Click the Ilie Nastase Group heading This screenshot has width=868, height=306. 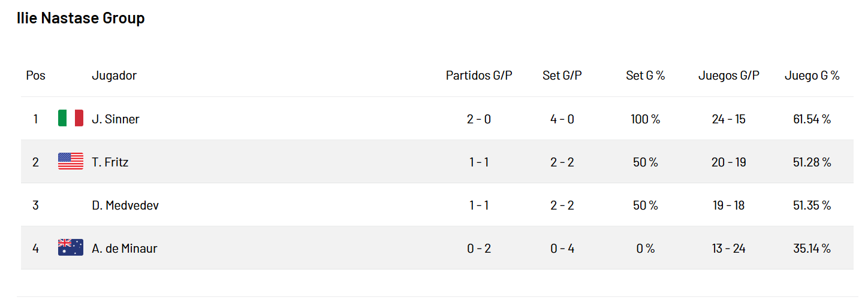tap(81, 18)
